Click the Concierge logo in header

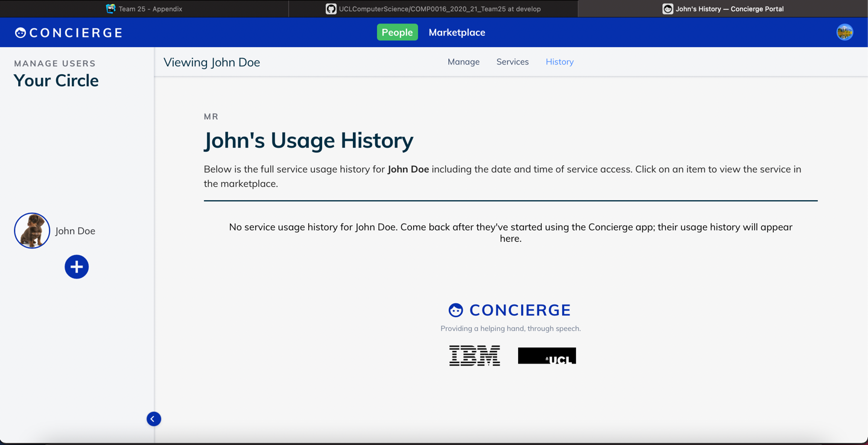click(x=69, y=33)
